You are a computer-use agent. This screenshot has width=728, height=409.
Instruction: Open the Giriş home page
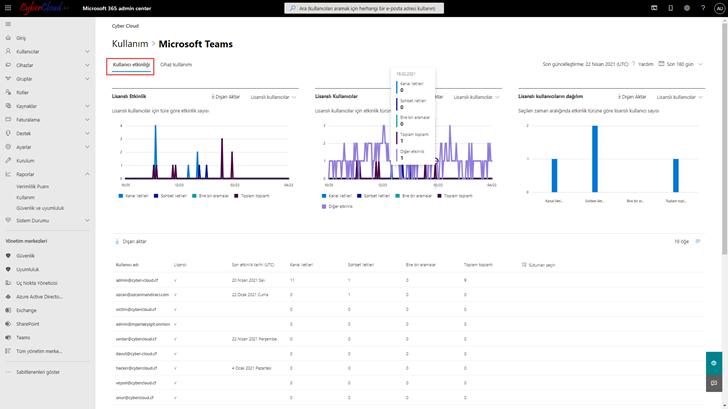tap(21, 38)
